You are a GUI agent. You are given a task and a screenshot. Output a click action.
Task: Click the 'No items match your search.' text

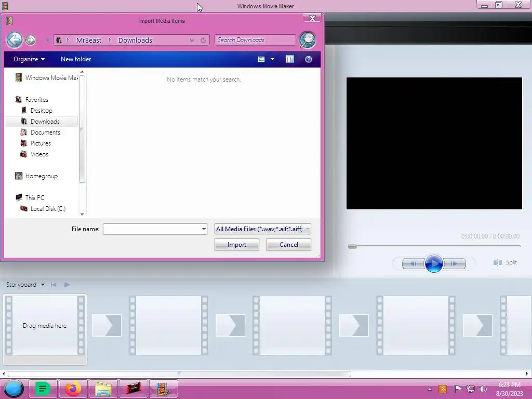[x=204, y=79]
